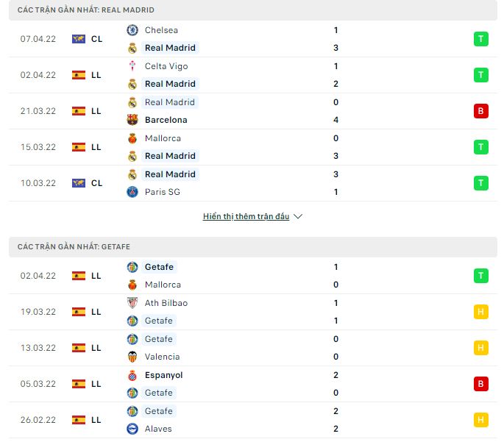The image size is (504, 442).
Task: Click the Alaves club crest icon
Action: click(132, 429)
